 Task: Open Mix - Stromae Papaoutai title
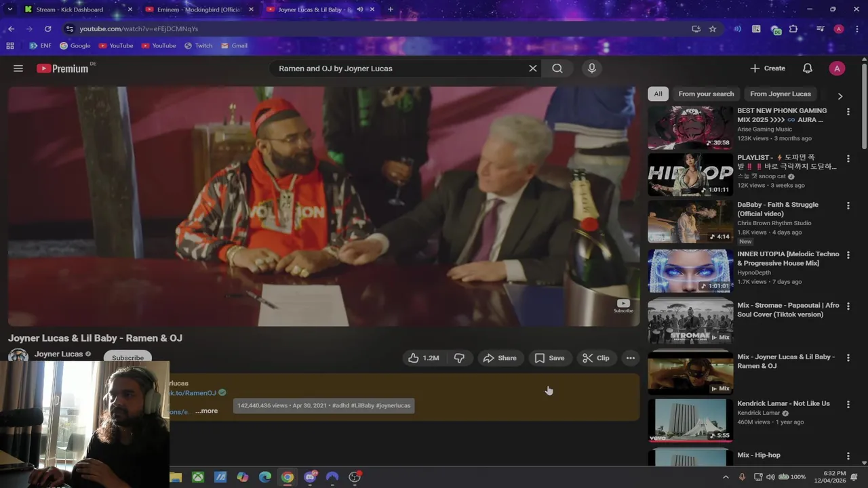click(x=788, y=310)
